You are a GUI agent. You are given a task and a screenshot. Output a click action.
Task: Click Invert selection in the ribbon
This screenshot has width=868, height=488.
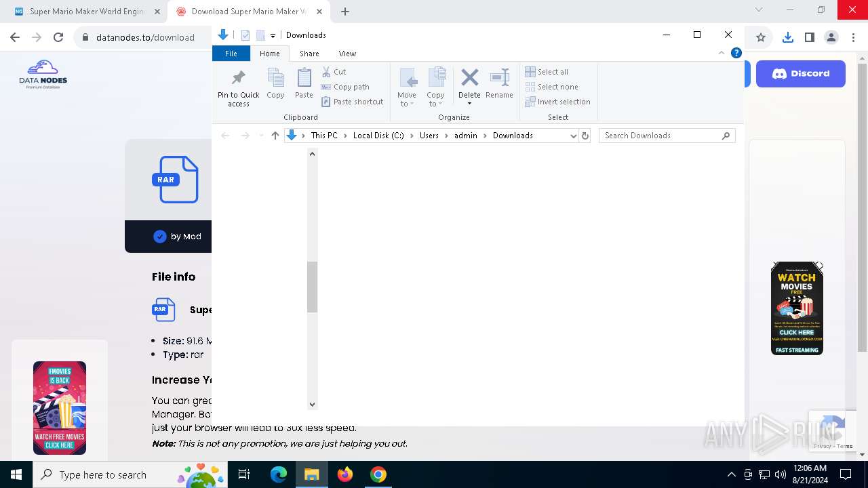pyautogui.click(x=557, y=102)
